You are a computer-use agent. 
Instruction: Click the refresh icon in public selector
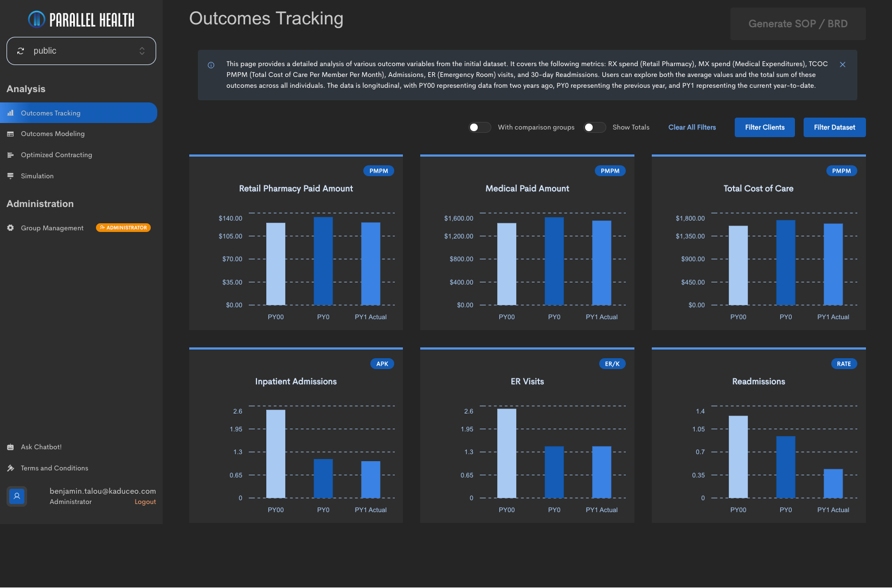[21, 51]
